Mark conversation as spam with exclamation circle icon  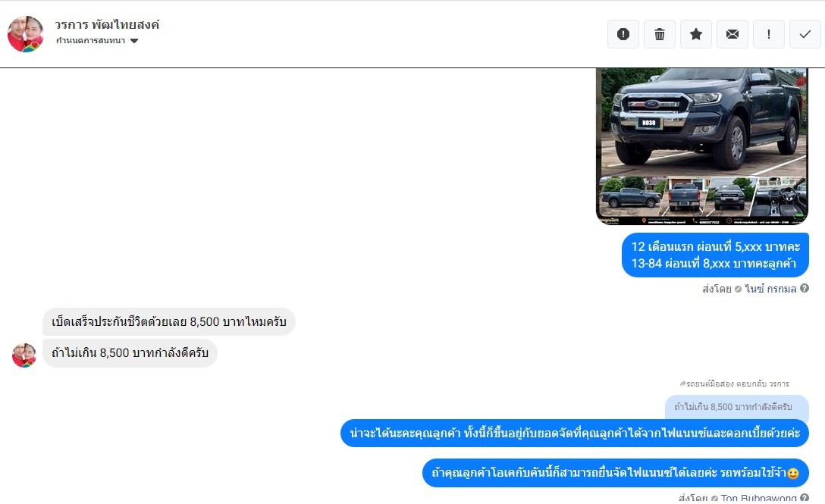tap(623, 34)
